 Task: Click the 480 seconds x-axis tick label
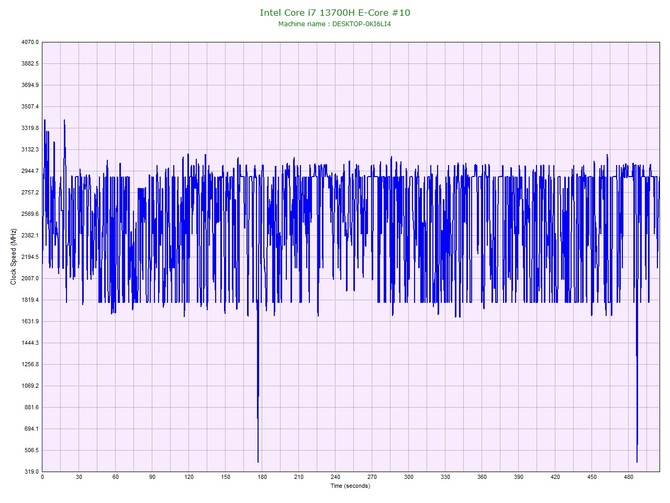(629, 477)
